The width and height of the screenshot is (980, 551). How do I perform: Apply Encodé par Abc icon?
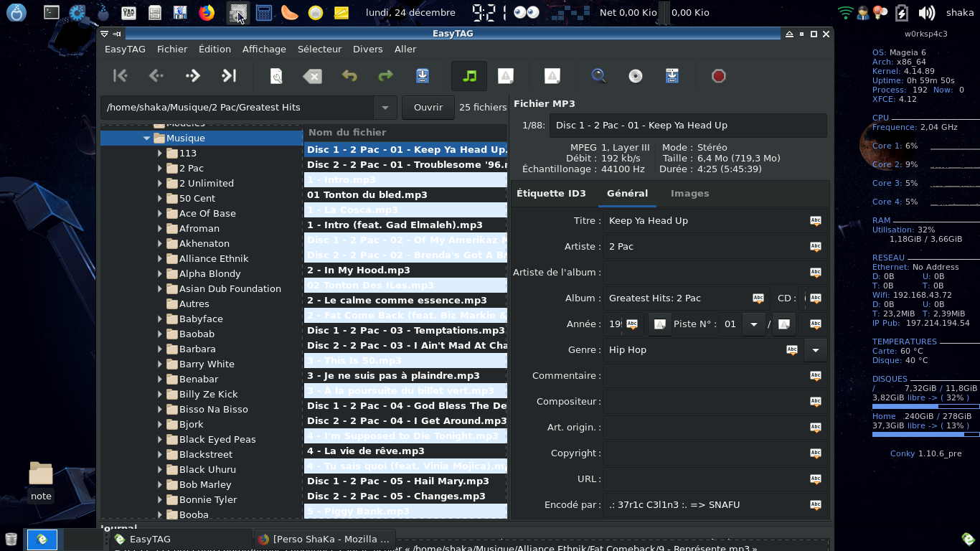[x=815, y=504]
